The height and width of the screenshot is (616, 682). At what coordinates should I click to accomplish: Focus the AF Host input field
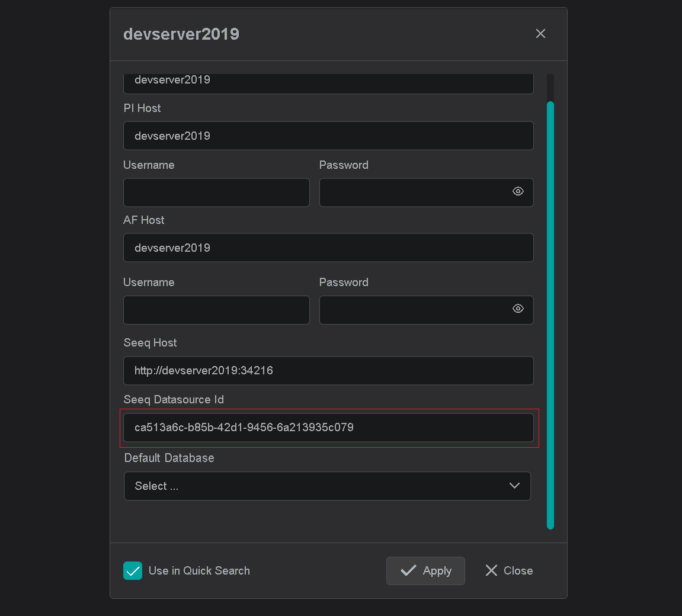328,248
